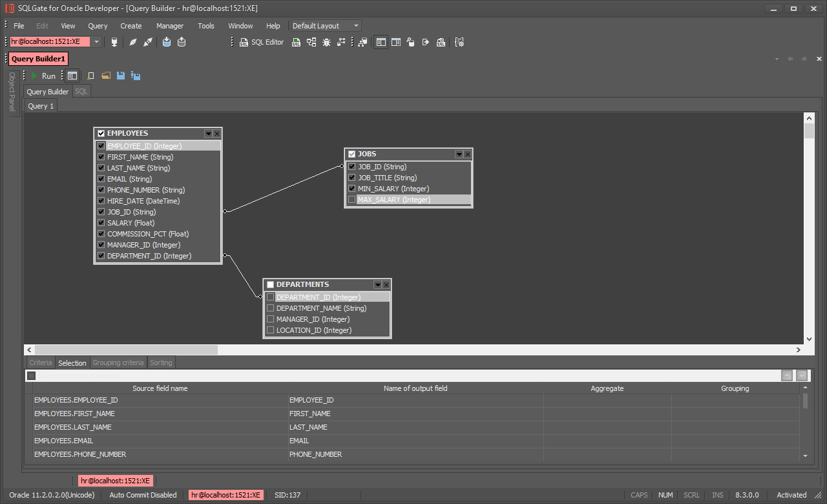
Task: Check the DEPARTMENT_NAME field checkbox
Action: (x=270, y=308)
